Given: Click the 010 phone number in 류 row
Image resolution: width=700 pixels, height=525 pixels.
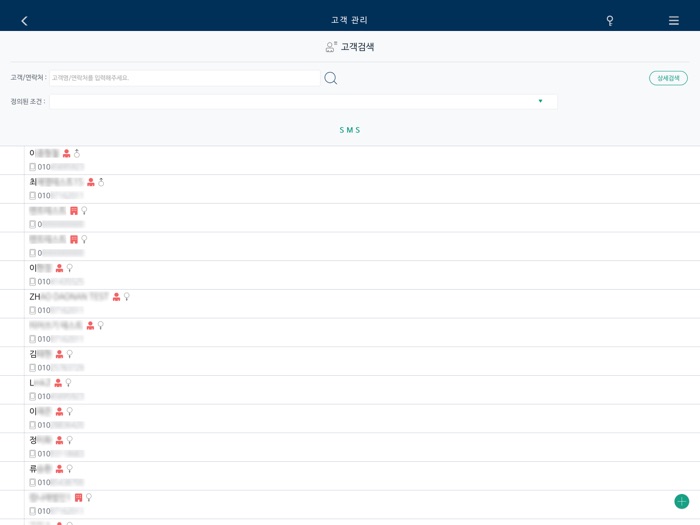Looking at the screenshot, I should tap(60, 482).
